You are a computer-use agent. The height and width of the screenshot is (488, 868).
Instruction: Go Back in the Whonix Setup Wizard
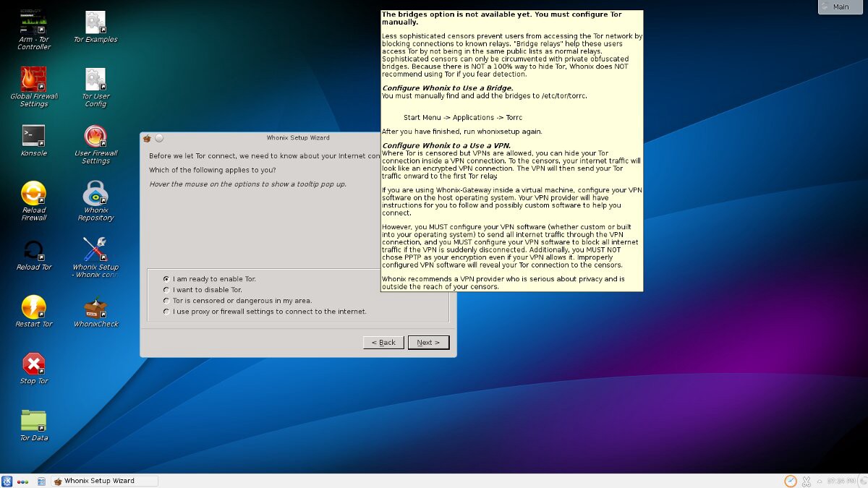coord(383,343)
